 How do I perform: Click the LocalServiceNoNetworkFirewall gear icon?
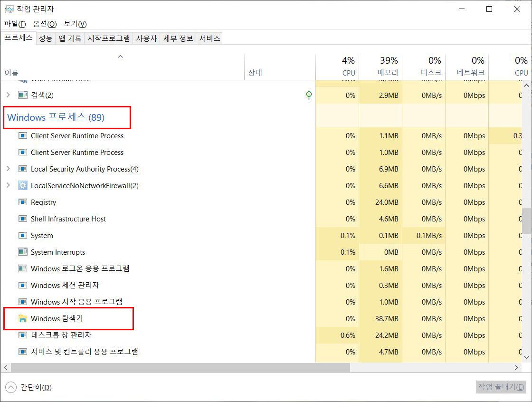(23, 185)
